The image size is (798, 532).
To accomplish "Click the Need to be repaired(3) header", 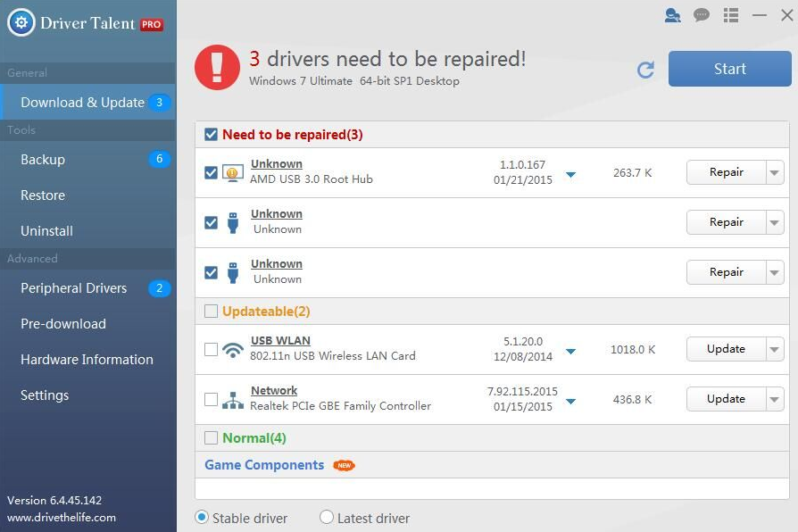I will pos(293,135).
